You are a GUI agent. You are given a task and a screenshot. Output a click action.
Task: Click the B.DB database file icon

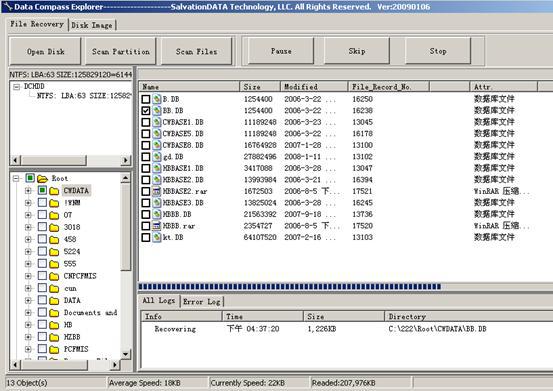pos(157,99)
